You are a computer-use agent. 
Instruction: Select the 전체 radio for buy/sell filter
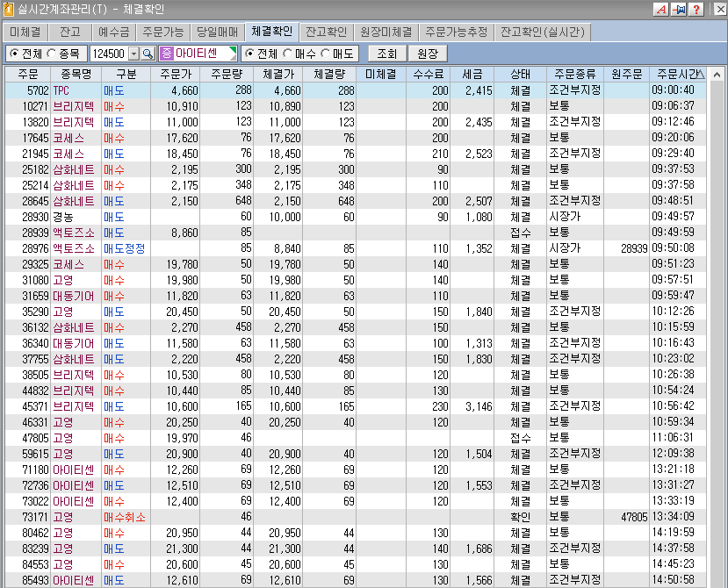[249, 54]
